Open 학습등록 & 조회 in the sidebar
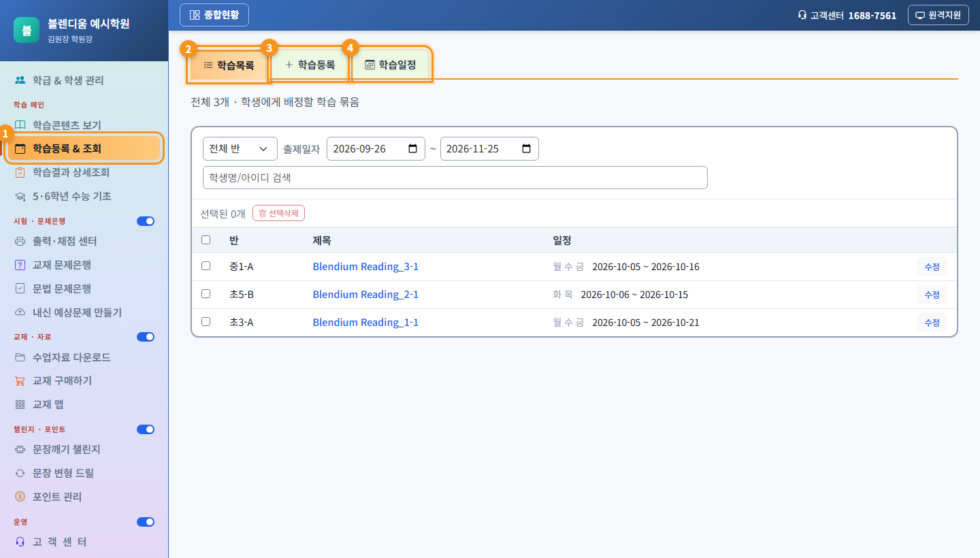980x558 pixels. (84, 148)
